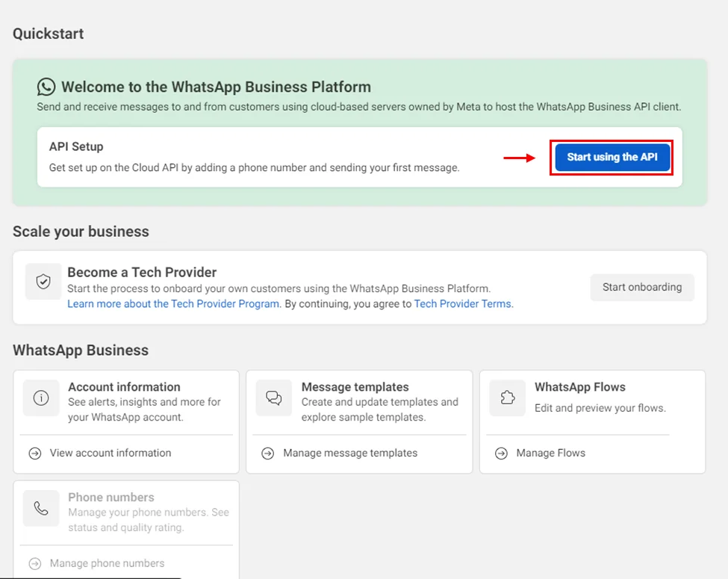Image resolution: width=728 pixels, height=579 pixels.
Task: Click the 'See alerts, insights and more' description
Action: (144, 409)
